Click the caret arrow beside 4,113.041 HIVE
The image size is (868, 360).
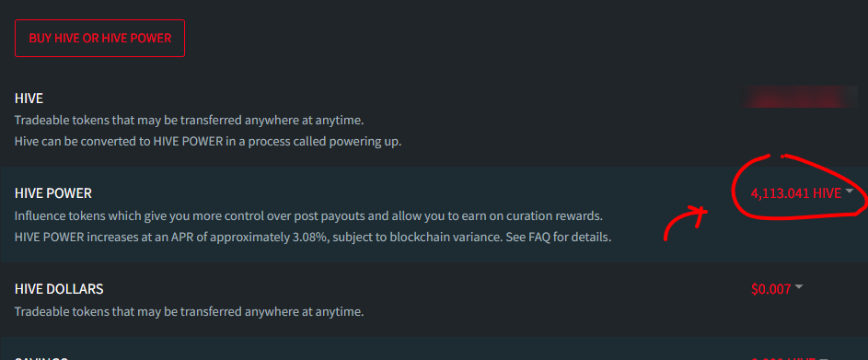(850, 192)
